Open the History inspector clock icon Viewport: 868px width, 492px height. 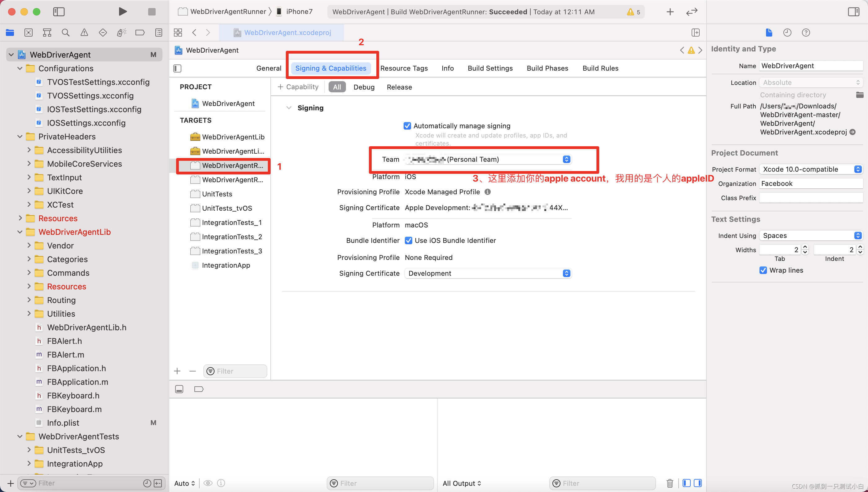coord(787,33)
